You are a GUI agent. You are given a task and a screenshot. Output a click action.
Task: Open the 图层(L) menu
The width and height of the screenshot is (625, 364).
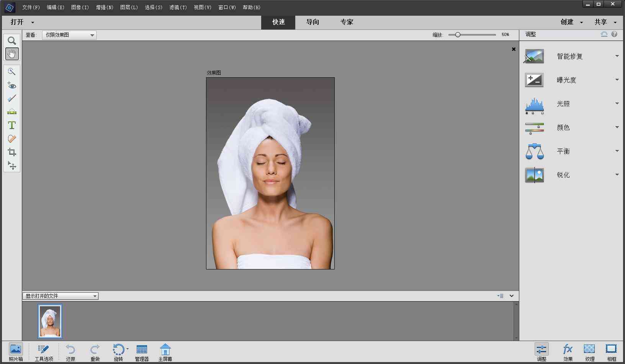tap(129, 7)
